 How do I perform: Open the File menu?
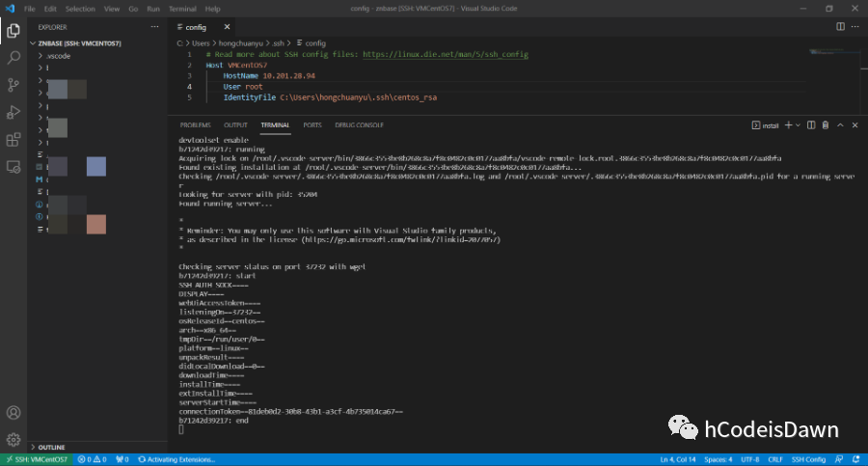(x=29, y=9)
